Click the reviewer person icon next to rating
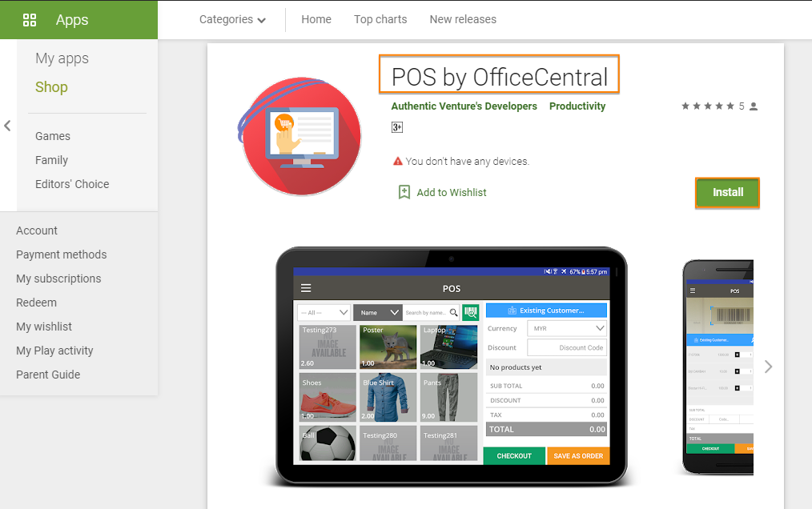Screen dimensions: 812x509 [x=754, y=106]
